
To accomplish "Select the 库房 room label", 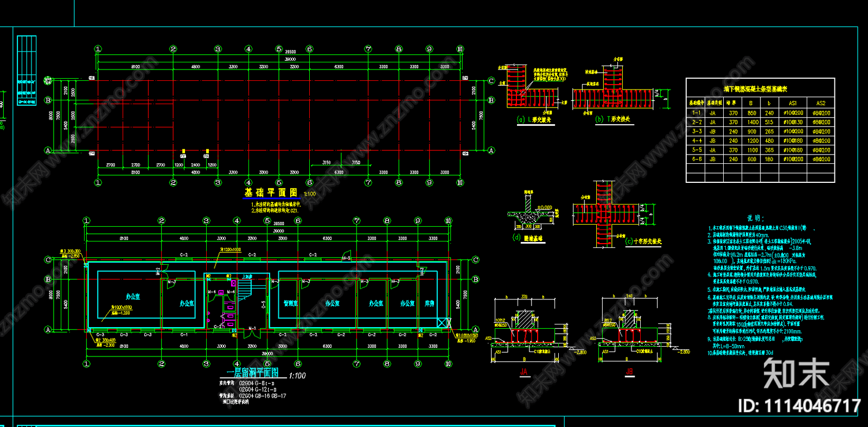I will [x=430, y=303].
